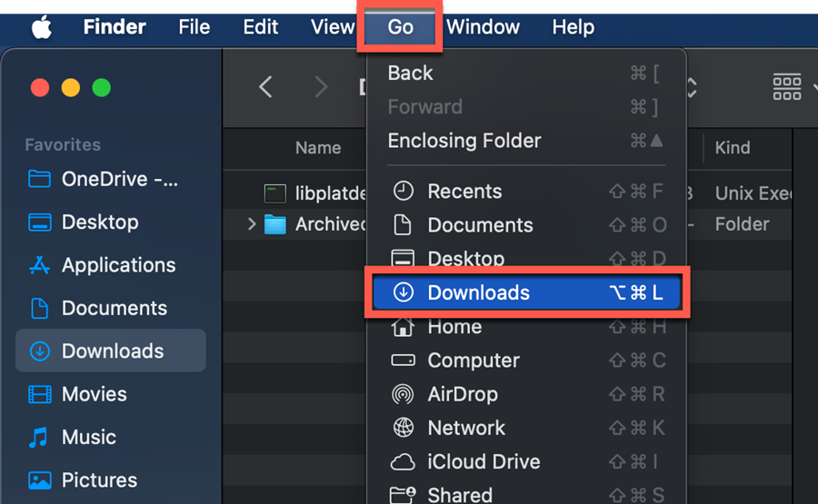Choose AirDrop from Go menu
The width and height of the screenshot is (818, 504).
tap(526, 394)
